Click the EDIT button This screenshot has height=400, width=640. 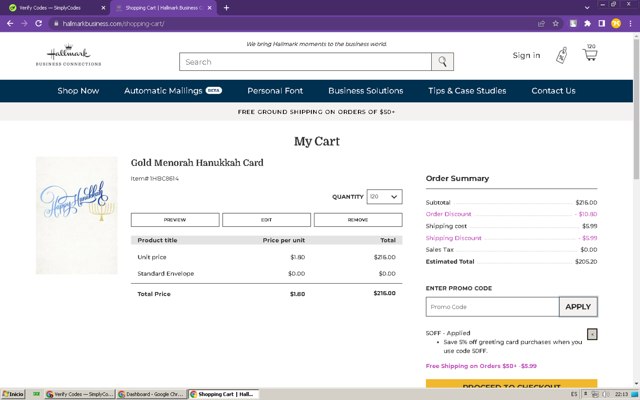click(267, 220)
